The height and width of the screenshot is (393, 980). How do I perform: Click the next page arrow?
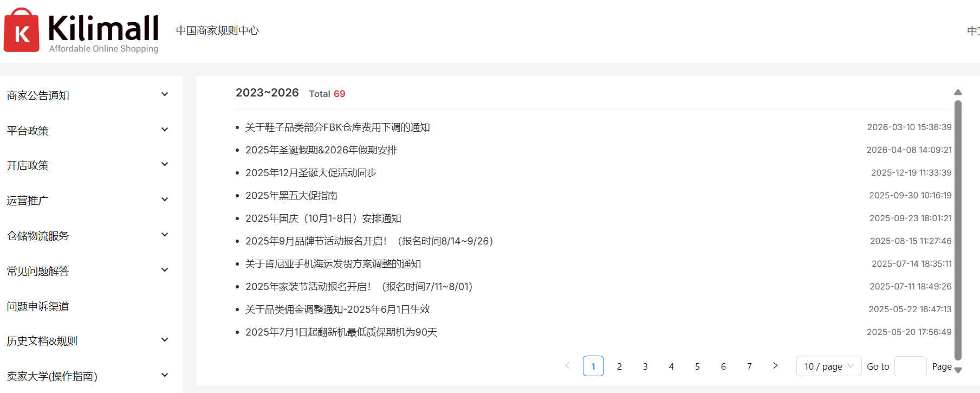775,366
